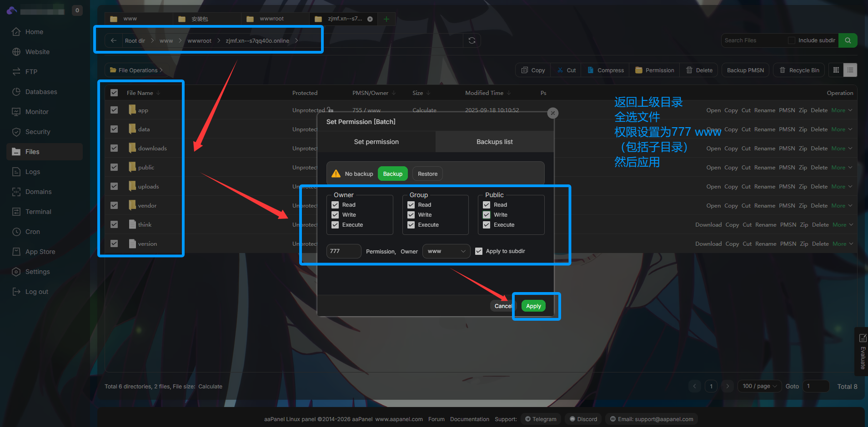Open the Evaluate feedback icon
This screenshot has width=868, height=427.
tap(863, 338)
